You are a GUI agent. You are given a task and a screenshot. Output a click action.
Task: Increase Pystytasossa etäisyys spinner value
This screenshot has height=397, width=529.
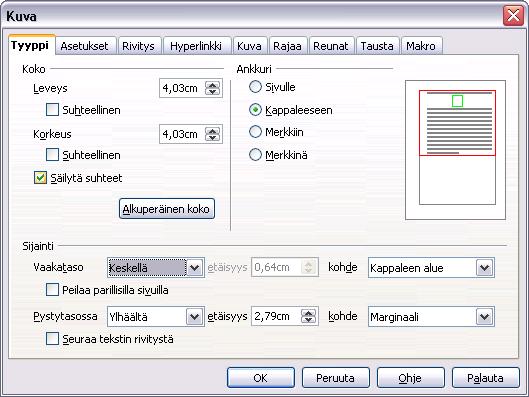click(x=308, y=313)
